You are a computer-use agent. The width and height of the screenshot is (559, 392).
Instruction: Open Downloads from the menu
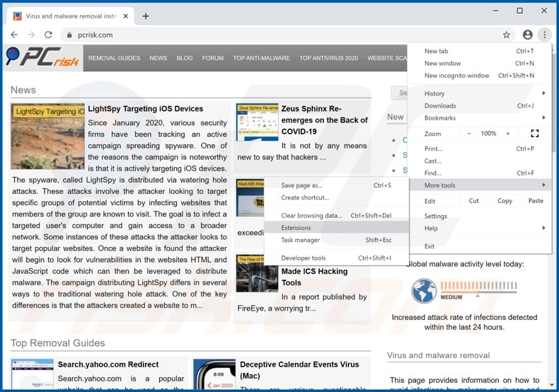tap(480, 106)
